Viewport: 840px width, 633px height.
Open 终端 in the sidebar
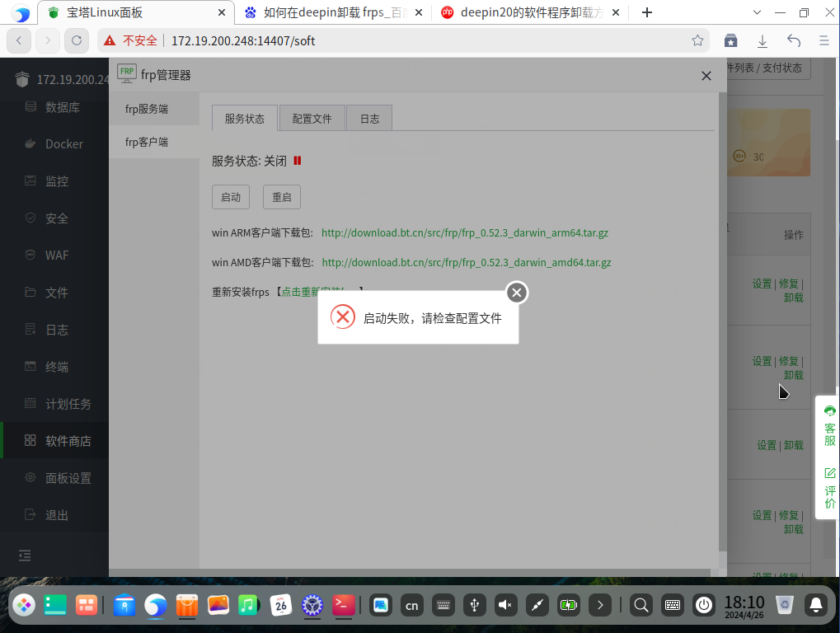54,367
